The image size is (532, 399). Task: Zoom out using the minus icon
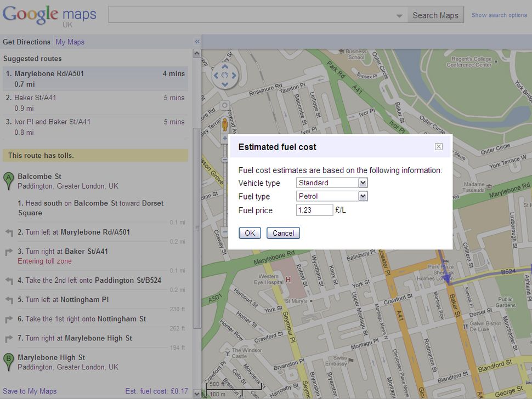224,232
